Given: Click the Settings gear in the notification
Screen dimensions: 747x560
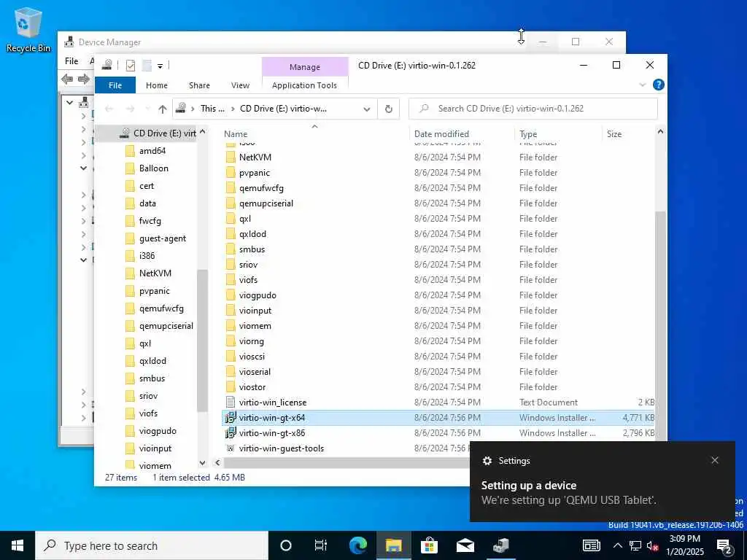Looking at the screenshot, I should (x=487, y=461).
